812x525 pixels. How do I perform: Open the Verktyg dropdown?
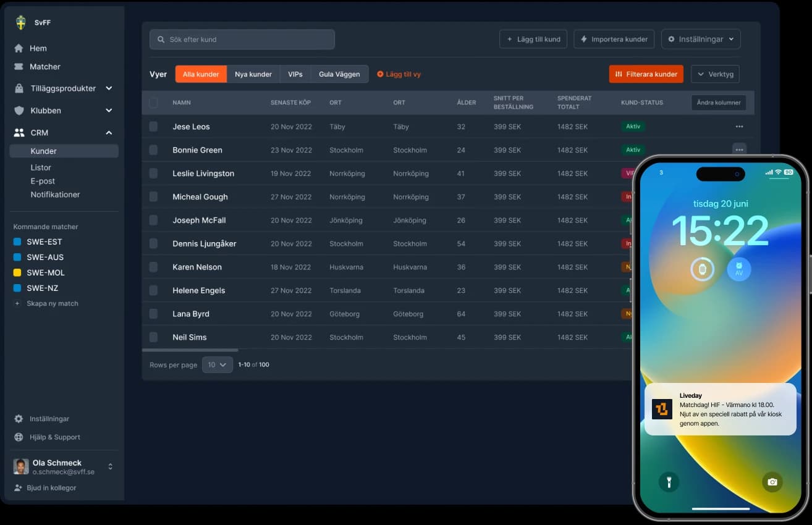pyautogui.click(x=715, y=74)
